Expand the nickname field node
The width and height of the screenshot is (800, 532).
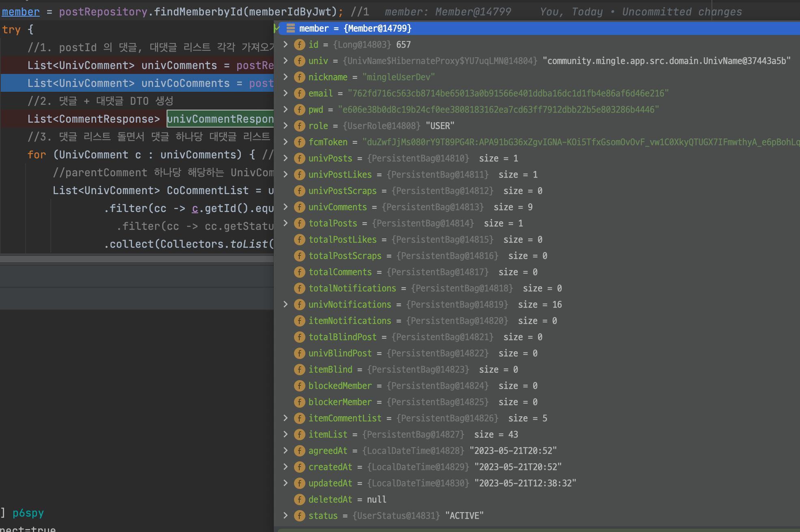point(285,77)
